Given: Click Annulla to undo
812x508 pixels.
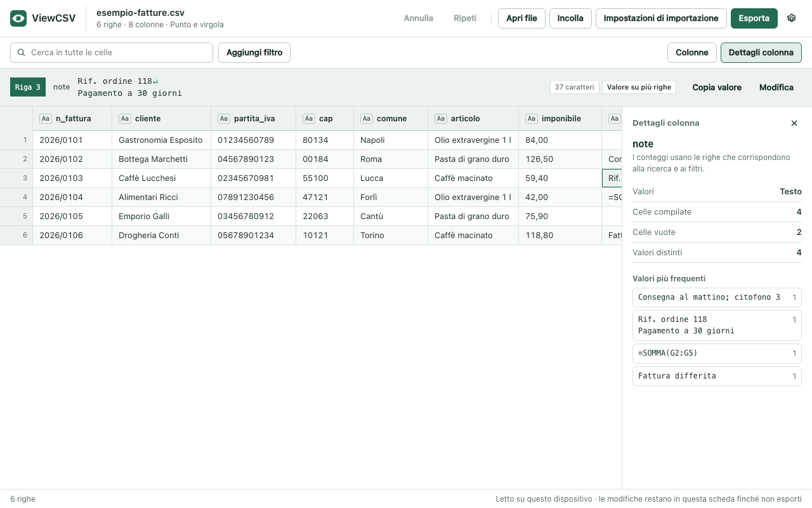Looking at the screenshot, I should (x=419, y=18).
